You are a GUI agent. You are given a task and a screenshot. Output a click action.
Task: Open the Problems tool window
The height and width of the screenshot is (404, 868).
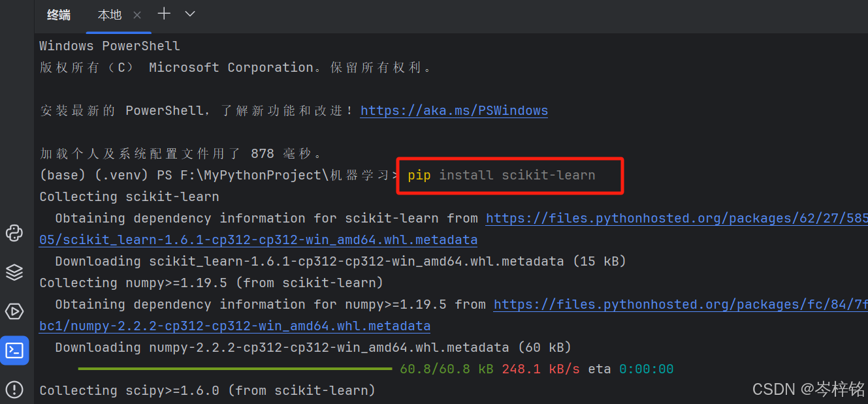click(14, 390)
